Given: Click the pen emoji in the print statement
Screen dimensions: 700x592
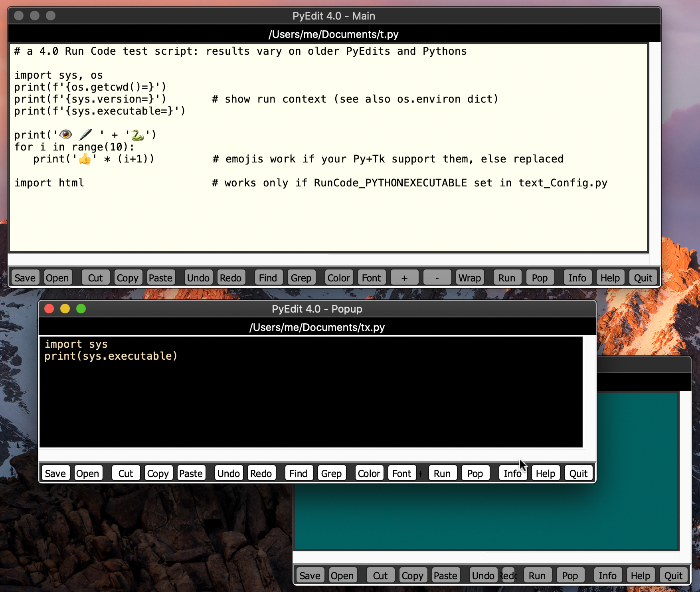Looking at the screenshot, I should click(x=85, y=135).
